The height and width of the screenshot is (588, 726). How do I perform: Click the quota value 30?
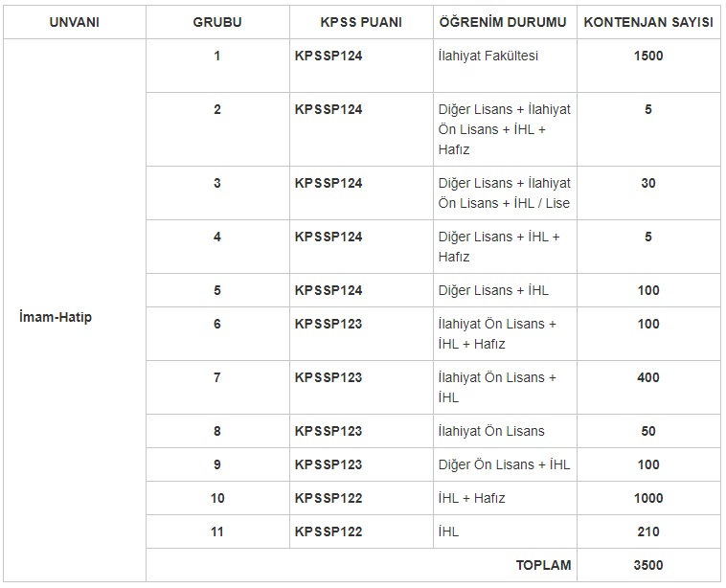648,183
